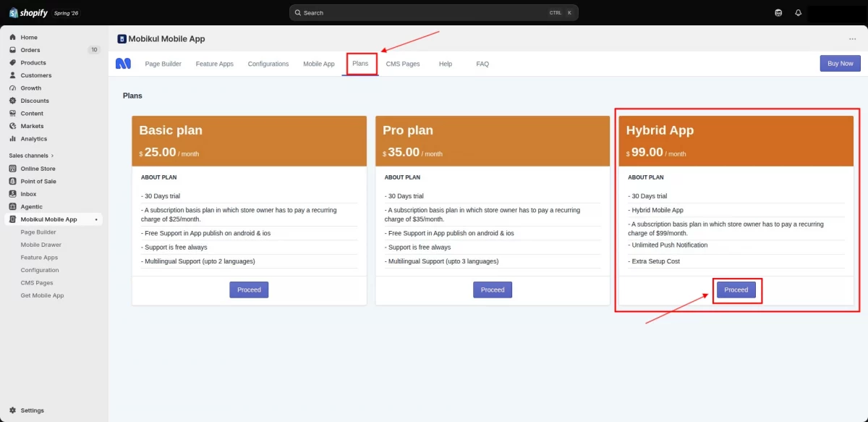The width and height of the screenshot is (868, 422).
Task: Click the Online Store icon
Action: point(13,169)
